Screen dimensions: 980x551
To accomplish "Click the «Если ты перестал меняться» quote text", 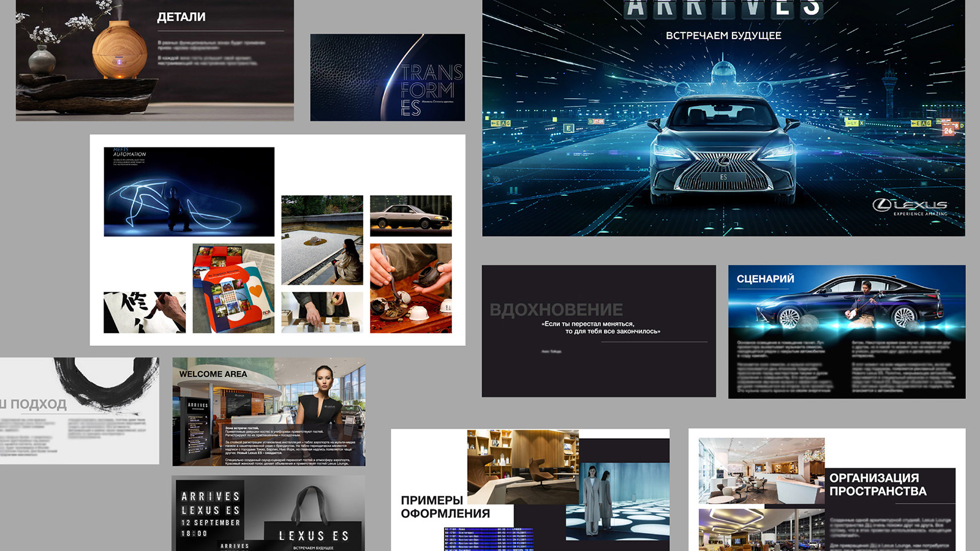I will 600,328.
